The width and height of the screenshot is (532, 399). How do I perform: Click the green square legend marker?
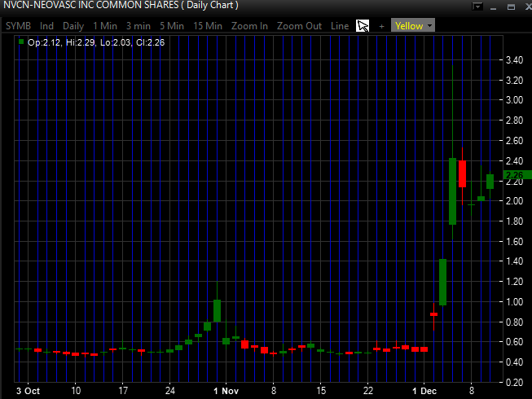(21, 42)
